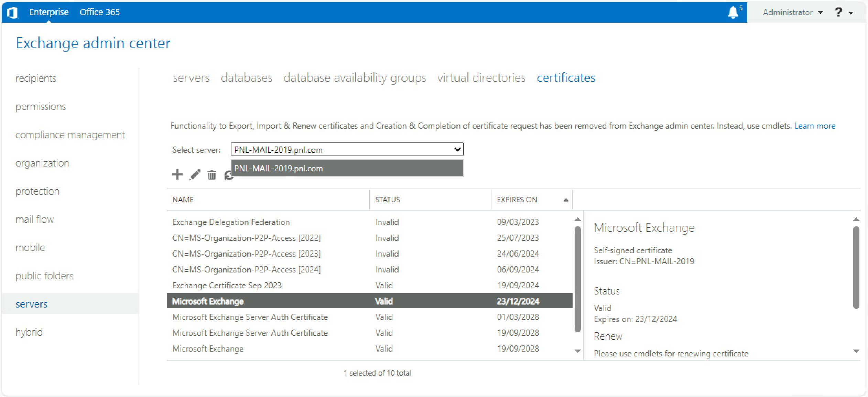Click the Learn more link

(815, 126)
